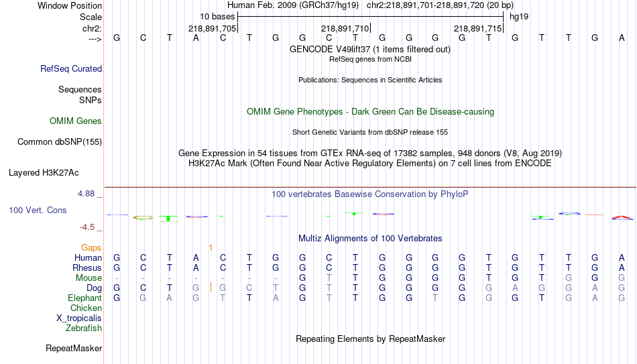This screenshot has width=637, height=364.
Task: Click the '--->' sequence direction arrow
Action: click(x=95, y=39)
